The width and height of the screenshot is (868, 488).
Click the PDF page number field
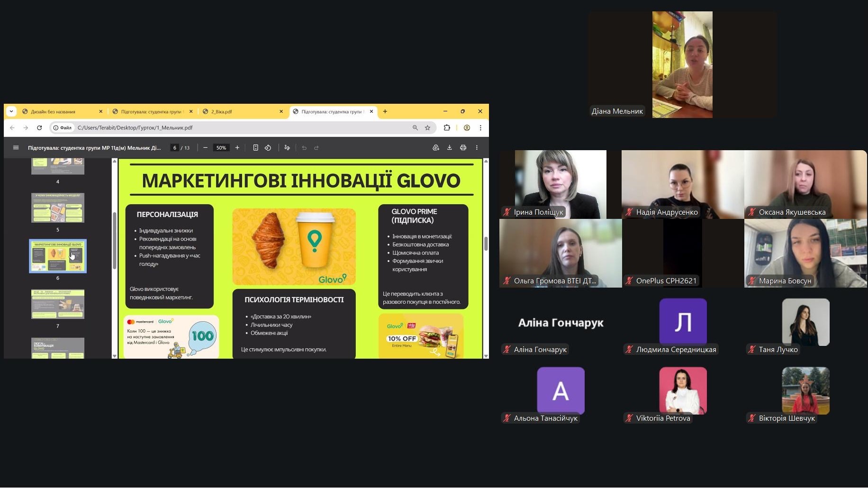[x=175, y=148]
